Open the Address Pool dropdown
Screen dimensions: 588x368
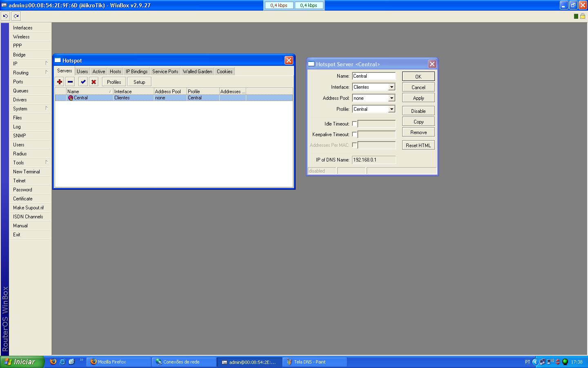[x=392, y=98]
